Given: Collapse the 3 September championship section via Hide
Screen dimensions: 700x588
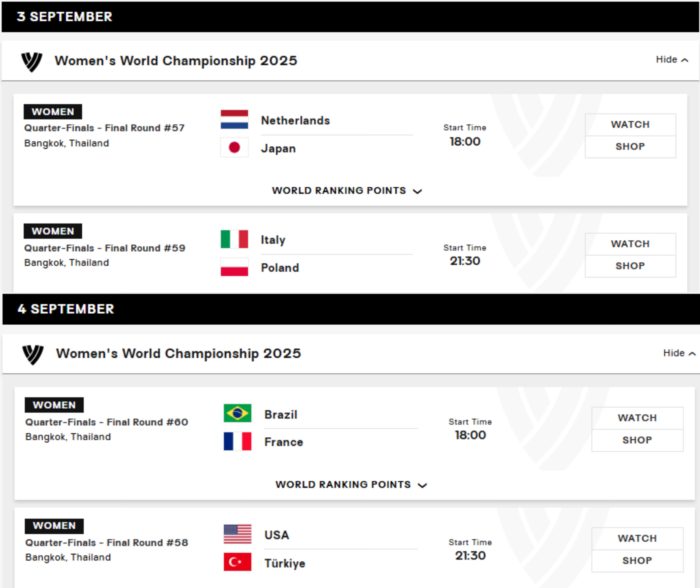Looking at the screenshot, I should 672,60.
